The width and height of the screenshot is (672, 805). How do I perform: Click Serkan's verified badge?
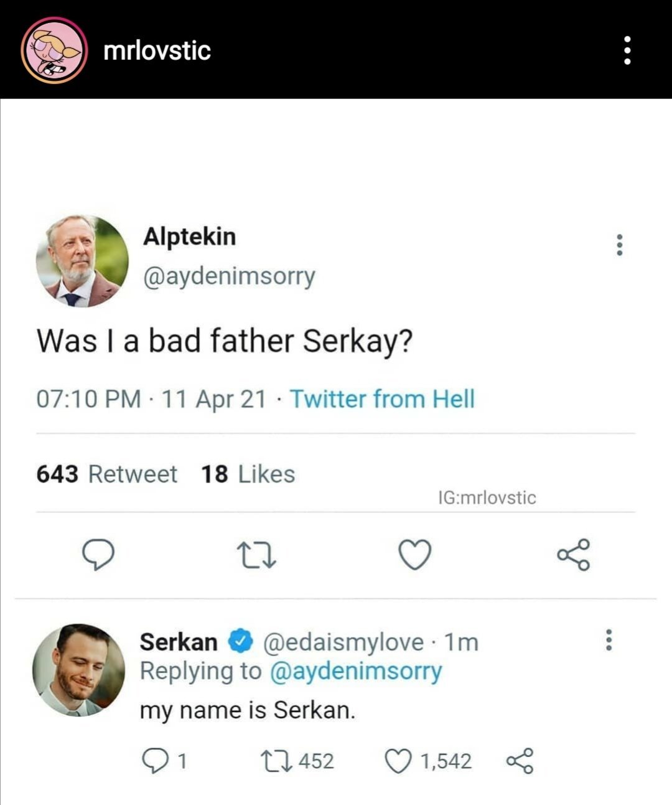241,641
